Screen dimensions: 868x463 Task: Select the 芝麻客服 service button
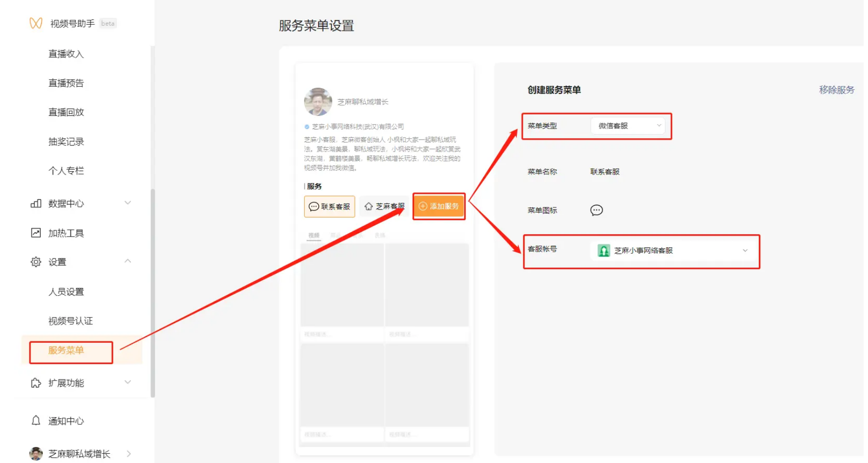point(386,207)
